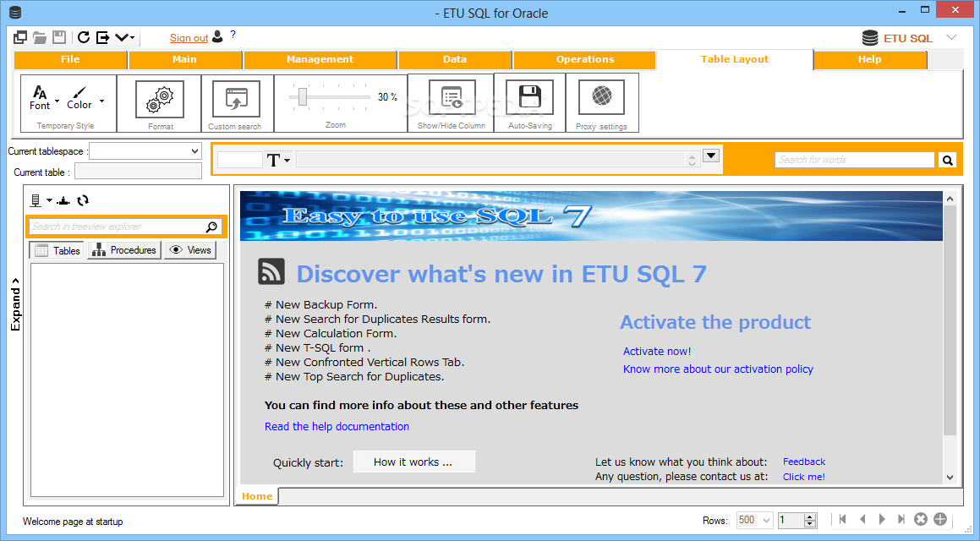Click the ETU SQL database logo
The image size is (980, 541).
pos(869,38)
